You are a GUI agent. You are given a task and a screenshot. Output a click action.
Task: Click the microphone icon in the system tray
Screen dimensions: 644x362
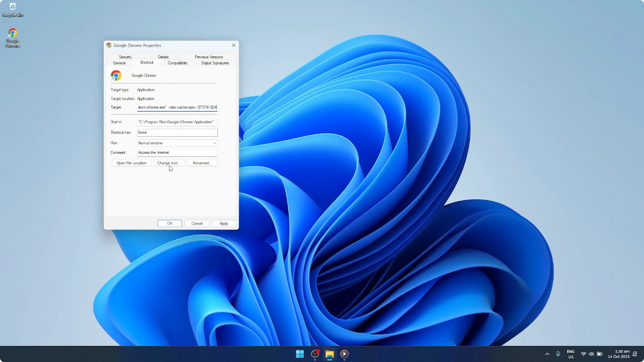[x=558, y=354]
